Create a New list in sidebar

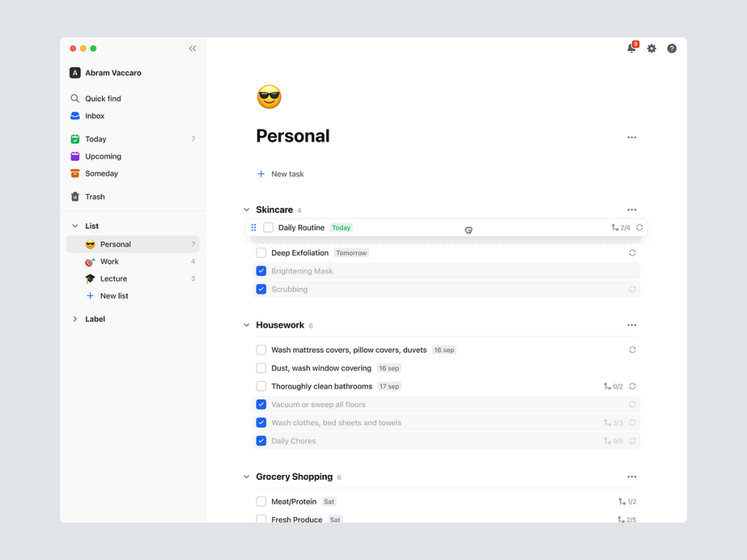click(114, 296)
